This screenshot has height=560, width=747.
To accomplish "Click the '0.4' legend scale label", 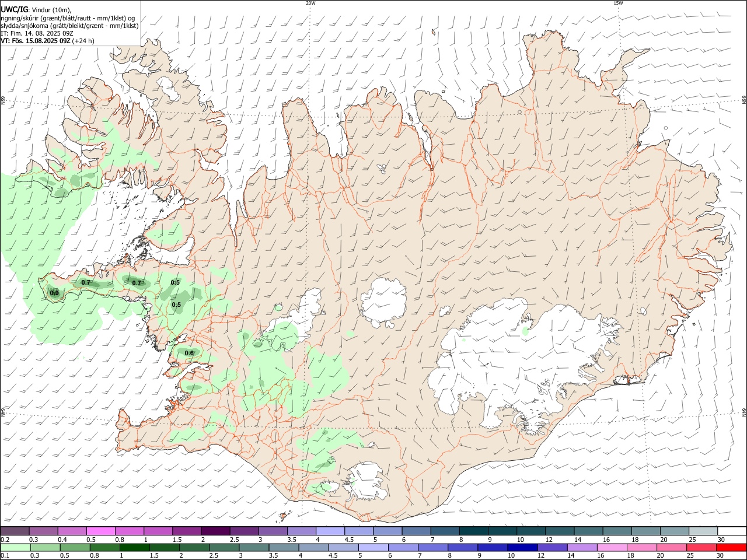I will [x=62, y=540].
